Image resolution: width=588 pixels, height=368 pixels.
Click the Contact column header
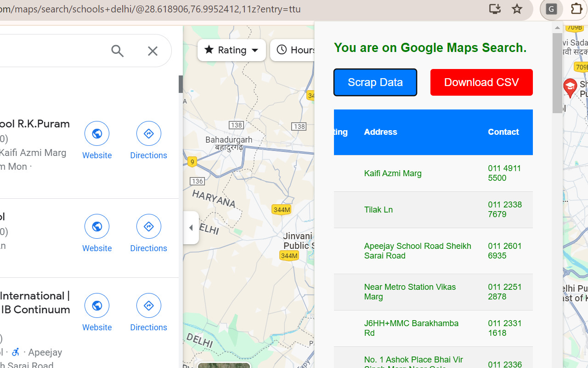pyautogui.click(x=503, y=132)
